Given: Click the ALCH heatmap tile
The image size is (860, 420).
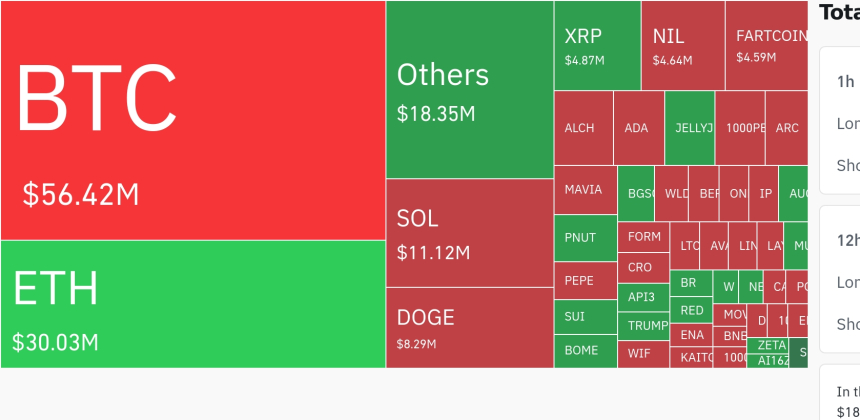Looking at the screenshot, I should coord(583,128).
